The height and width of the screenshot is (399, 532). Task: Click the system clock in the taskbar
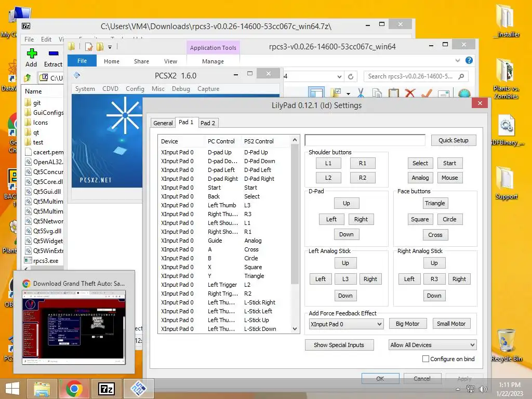pyautogui.click(x=509, y=389)
